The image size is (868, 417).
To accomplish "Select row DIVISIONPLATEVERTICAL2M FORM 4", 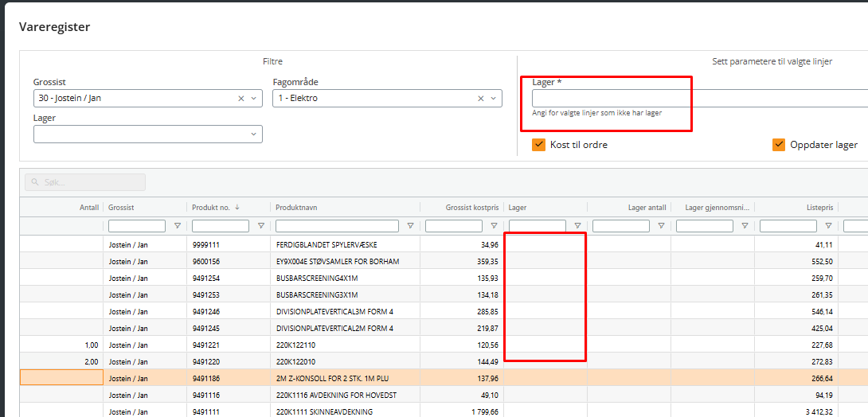I will tap(444, 328).
